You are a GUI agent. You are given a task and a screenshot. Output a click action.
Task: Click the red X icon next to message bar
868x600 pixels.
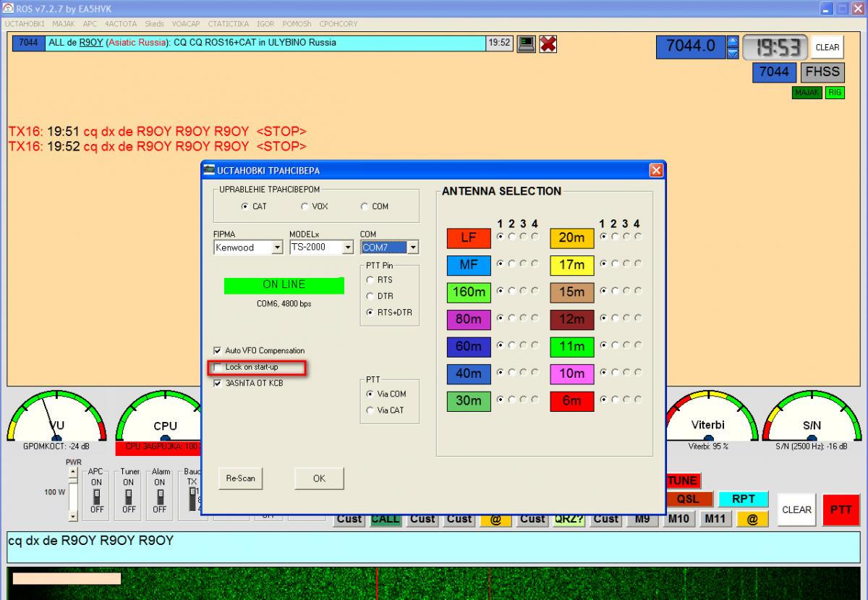548,43
